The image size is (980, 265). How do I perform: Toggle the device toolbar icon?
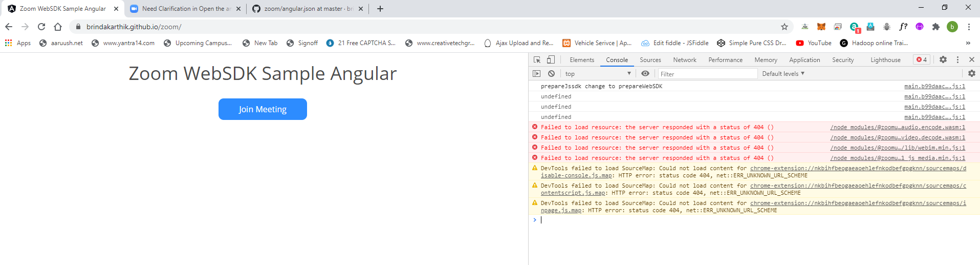point(551,60)
